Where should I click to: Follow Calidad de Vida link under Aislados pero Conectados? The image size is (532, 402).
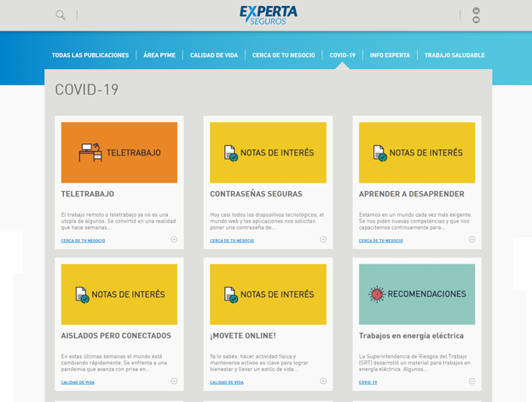pos(78,382)
